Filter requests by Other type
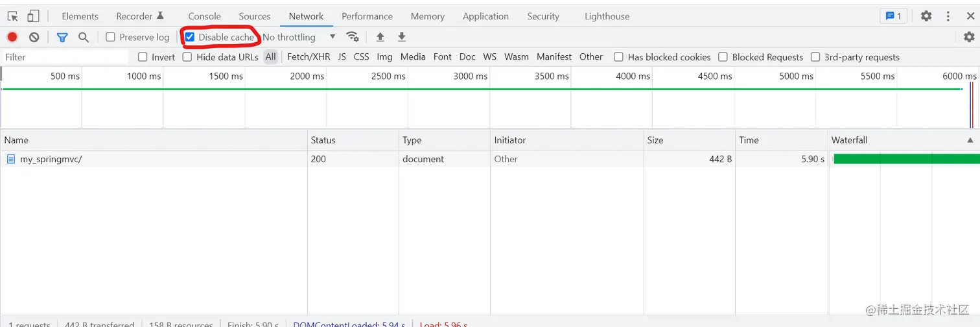 (591, 57)
